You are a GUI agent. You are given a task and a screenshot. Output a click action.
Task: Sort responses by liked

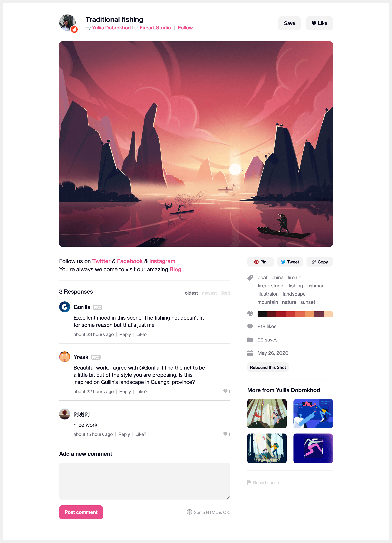(x=225, y=293)
